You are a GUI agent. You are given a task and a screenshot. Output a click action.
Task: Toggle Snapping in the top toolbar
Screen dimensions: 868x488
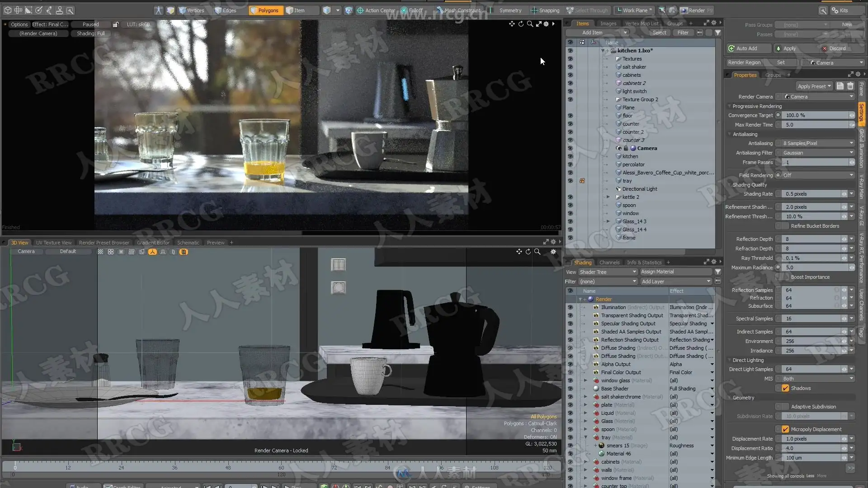point(545,10)
